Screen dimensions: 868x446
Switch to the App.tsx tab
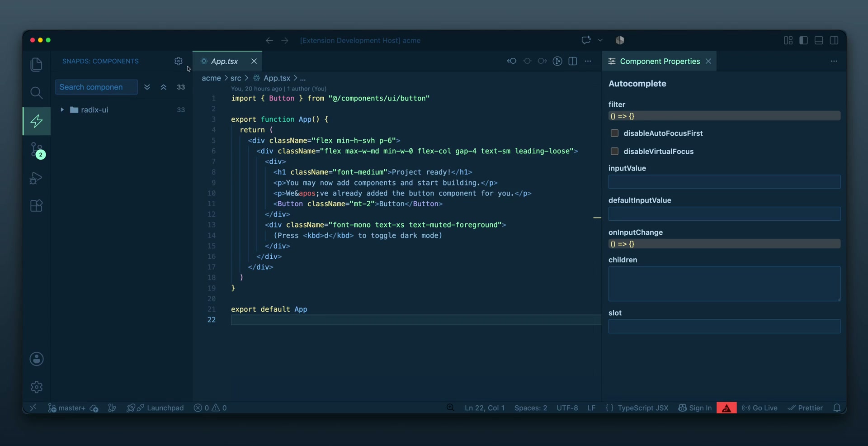pos(224,61)
